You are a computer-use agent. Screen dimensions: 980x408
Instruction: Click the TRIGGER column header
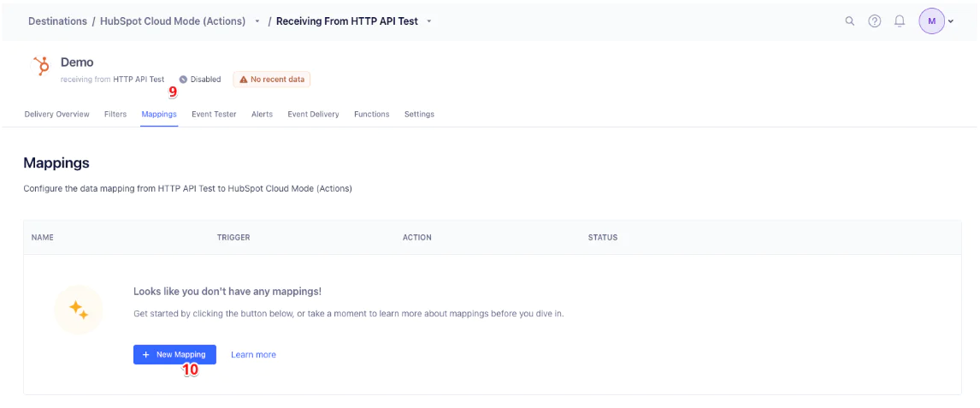point(233,238)
